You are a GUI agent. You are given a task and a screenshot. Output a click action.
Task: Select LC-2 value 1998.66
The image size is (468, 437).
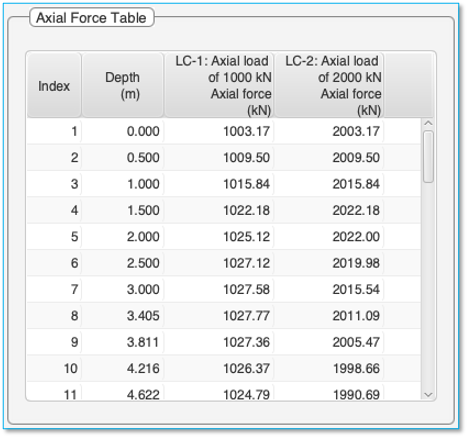329,369
